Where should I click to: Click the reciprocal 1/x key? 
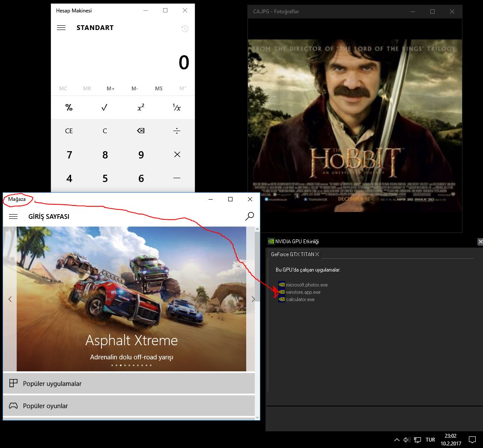coord(177,107)
